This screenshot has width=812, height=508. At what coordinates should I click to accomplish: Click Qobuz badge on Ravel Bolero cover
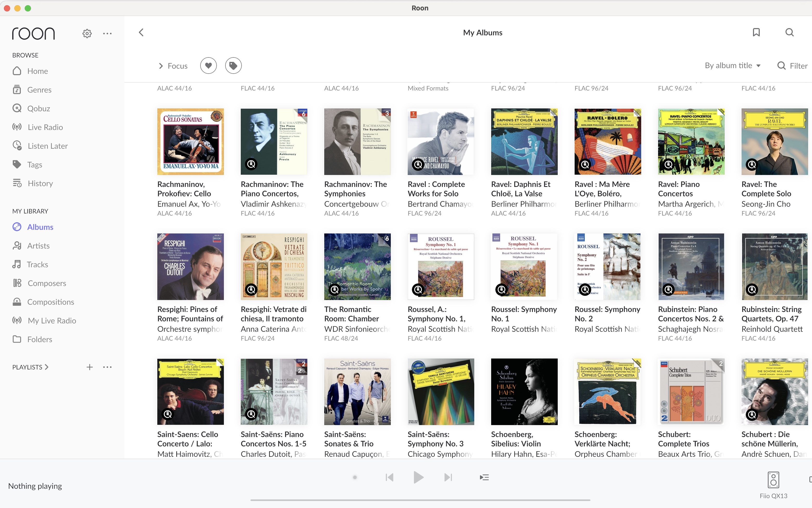coord(585,164)
